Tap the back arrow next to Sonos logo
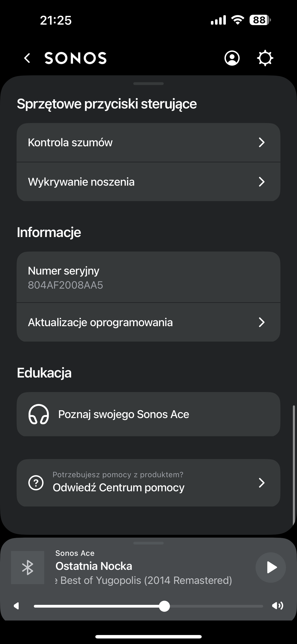Screen dimensions: 297x644 coord(27,58)
